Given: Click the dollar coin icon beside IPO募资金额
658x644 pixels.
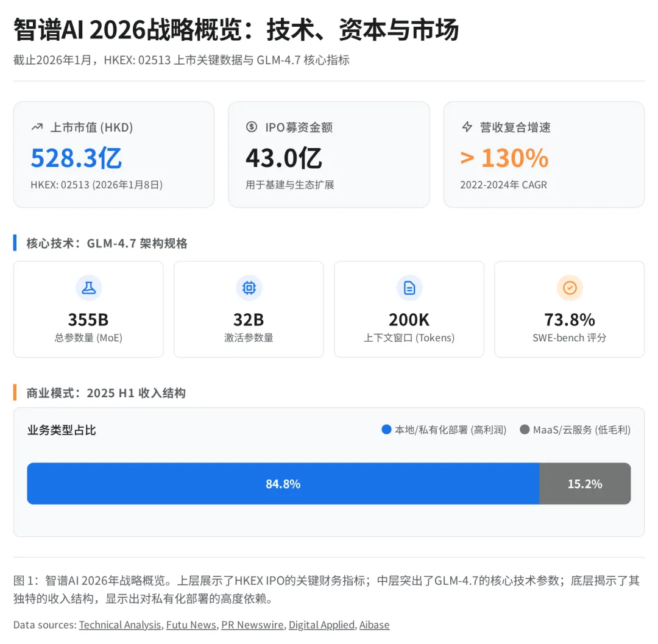Looking at the screenshot, I should pyautogui.click(x=252, y=126).
